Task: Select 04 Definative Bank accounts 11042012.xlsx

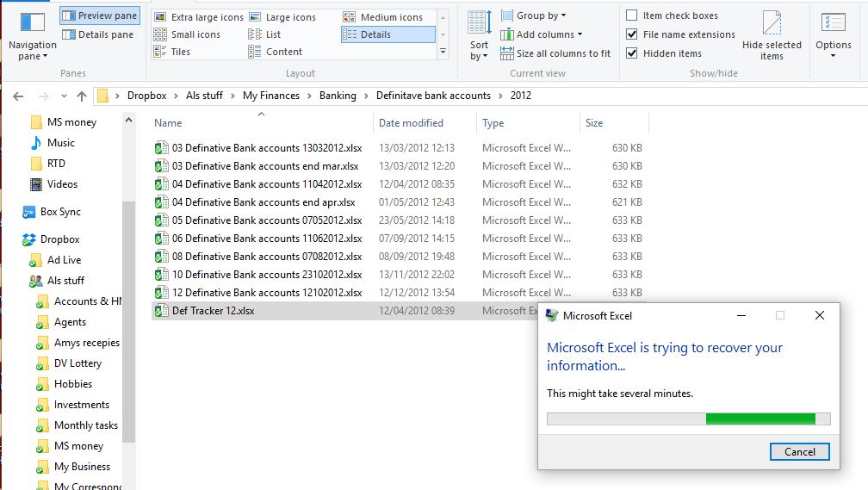Action: tap(267, 184)
